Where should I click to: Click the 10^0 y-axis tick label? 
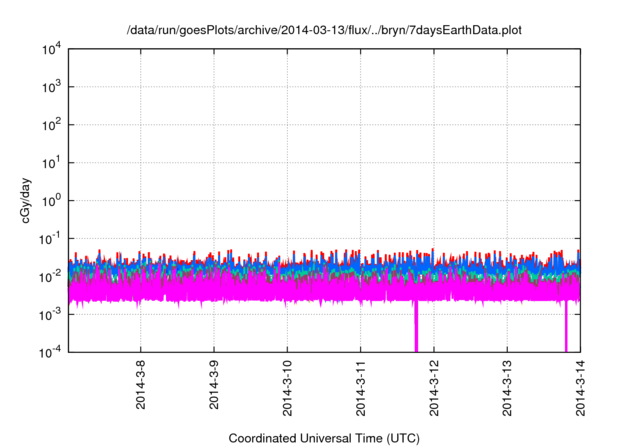(52, 201)
